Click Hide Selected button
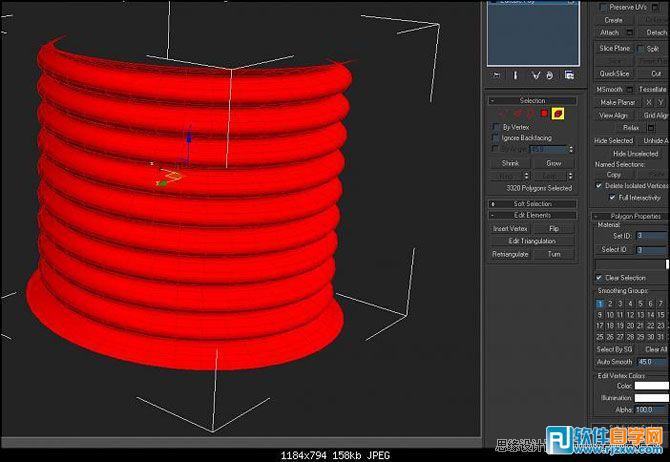The width and height of the screenshot is (670, 462). coord(613,141)
